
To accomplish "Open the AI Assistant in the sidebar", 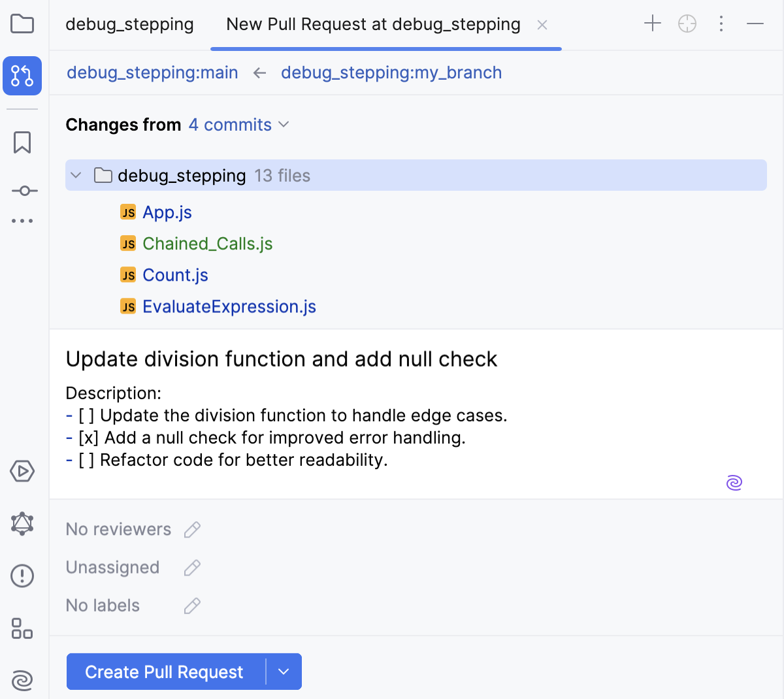I will point(22,680).
